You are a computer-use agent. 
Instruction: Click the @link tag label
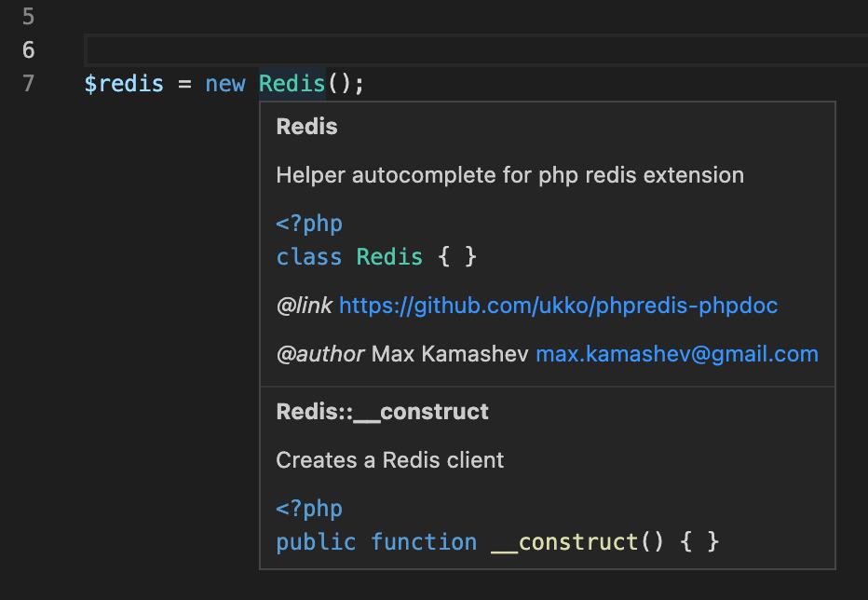[304, 306]
